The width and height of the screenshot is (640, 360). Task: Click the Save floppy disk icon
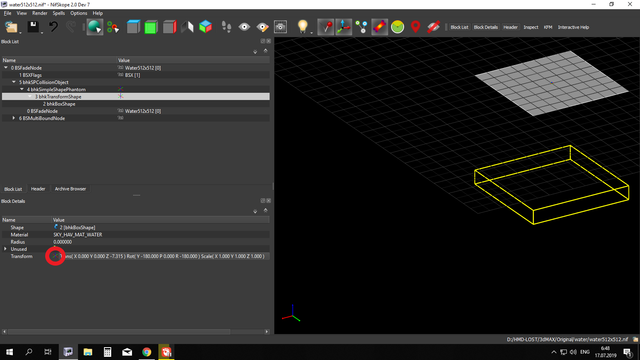coord(33,27)
